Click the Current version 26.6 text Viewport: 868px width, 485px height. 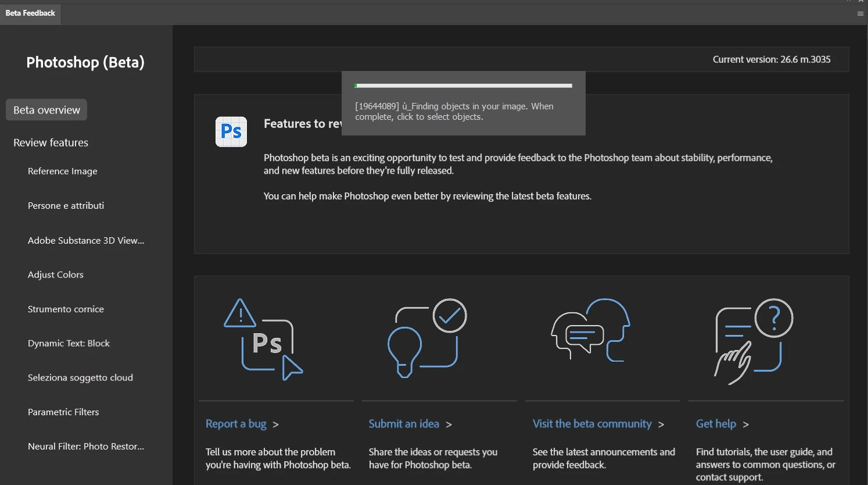point(772,59)
